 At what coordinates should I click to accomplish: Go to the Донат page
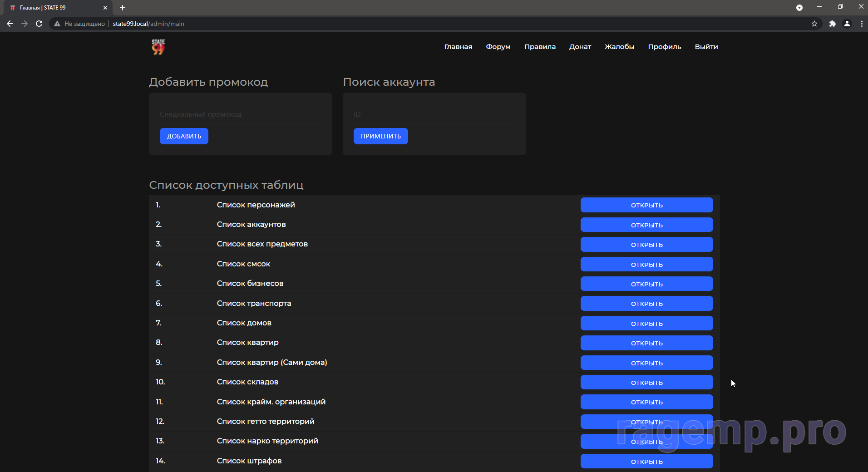580,47
